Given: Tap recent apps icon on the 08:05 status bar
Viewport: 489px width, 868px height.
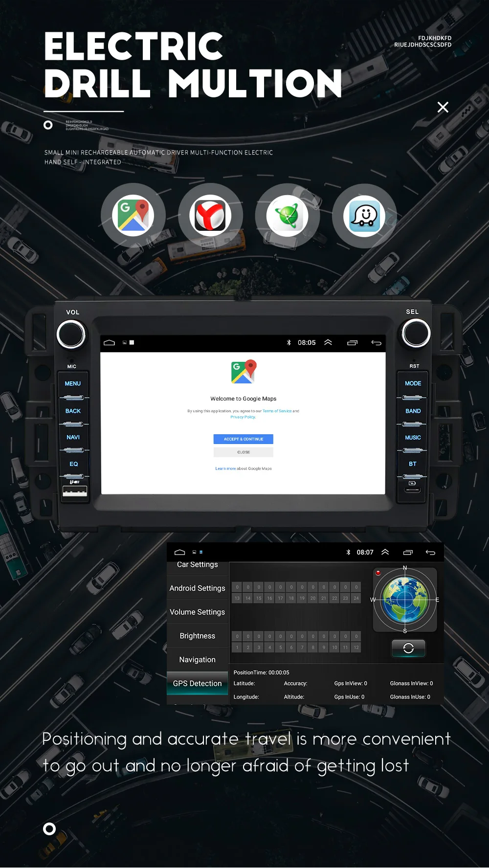Looking at the screenshot, I should coord(353,343).
